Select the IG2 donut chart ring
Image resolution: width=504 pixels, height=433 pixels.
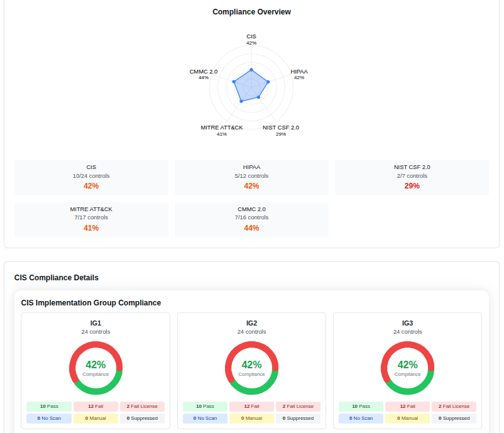coord(251,345)
